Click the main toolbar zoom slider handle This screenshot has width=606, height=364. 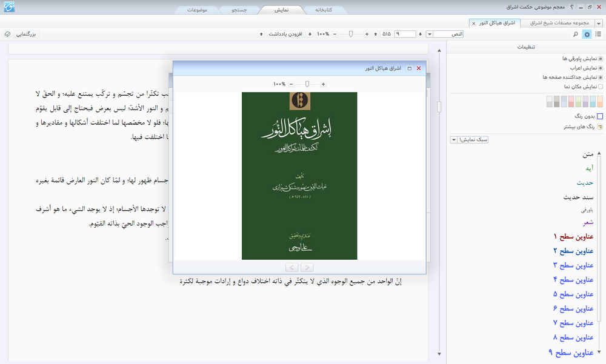point(350,35)
